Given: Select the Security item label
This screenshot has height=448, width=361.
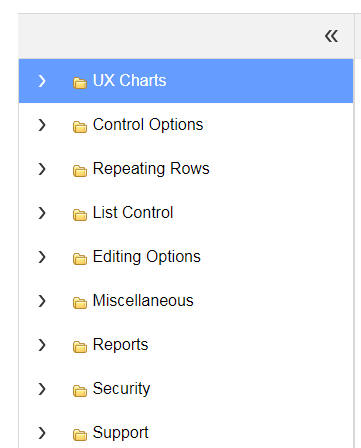Looking at the screenshot, I should point(121,389).
